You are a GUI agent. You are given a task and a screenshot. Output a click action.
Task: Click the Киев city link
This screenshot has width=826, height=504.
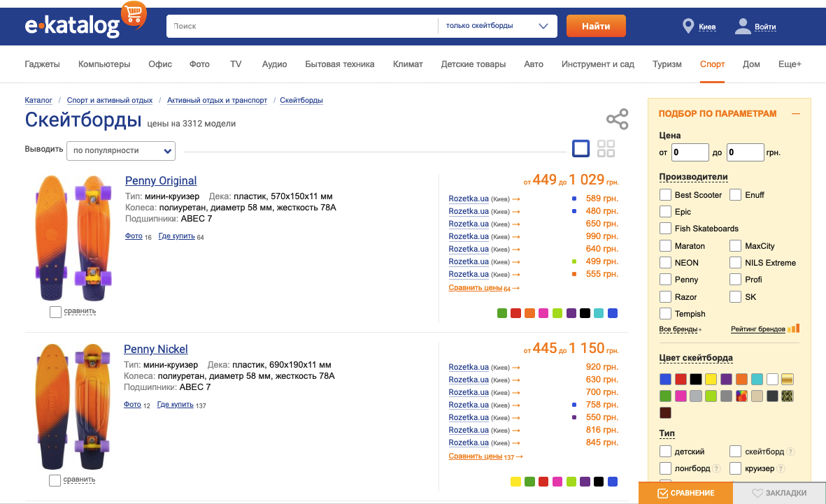coord(707,27)
